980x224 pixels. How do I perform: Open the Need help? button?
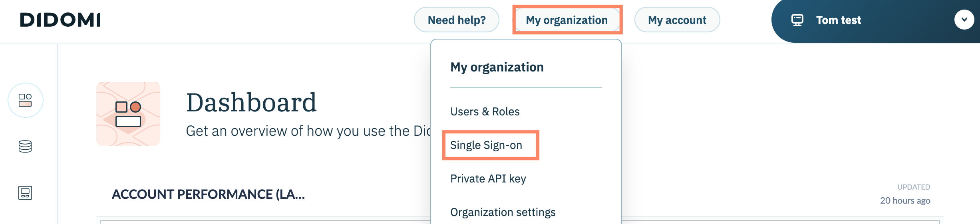(x=456, y=20)
